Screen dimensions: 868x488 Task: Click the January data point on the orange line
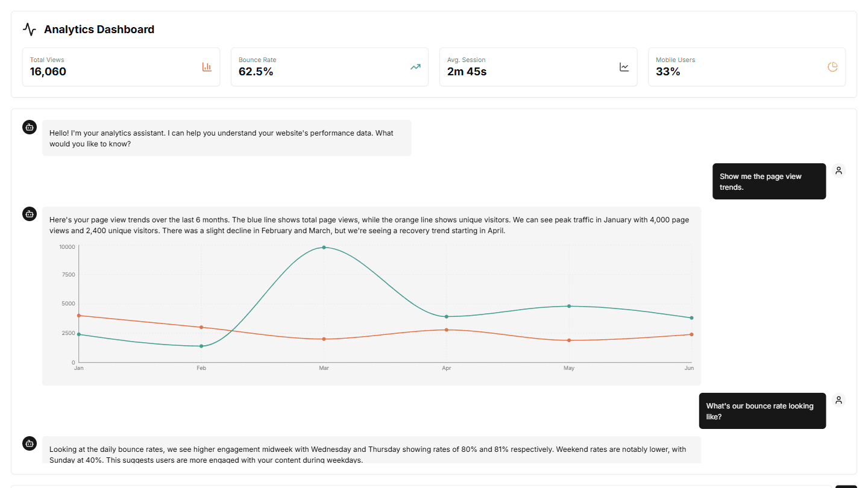[78, 314]
